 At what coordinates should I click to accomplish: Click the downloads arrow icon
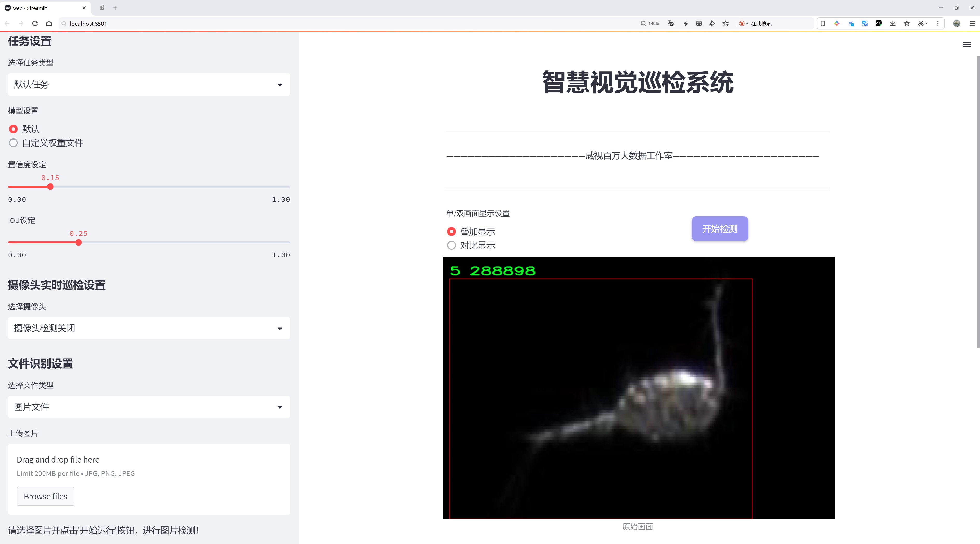[x=893, y=24]
